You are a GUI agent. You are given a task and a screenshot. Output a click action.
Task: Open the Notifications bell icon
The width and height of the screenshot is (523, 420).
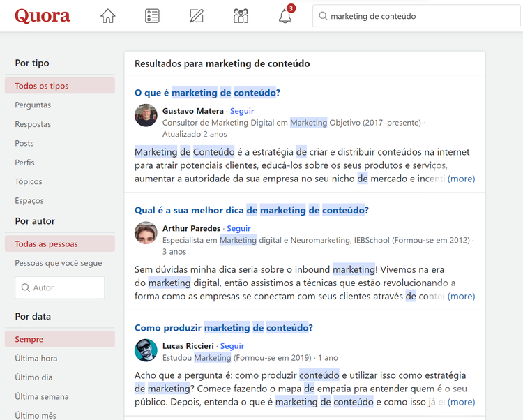[x=285, y=15]
